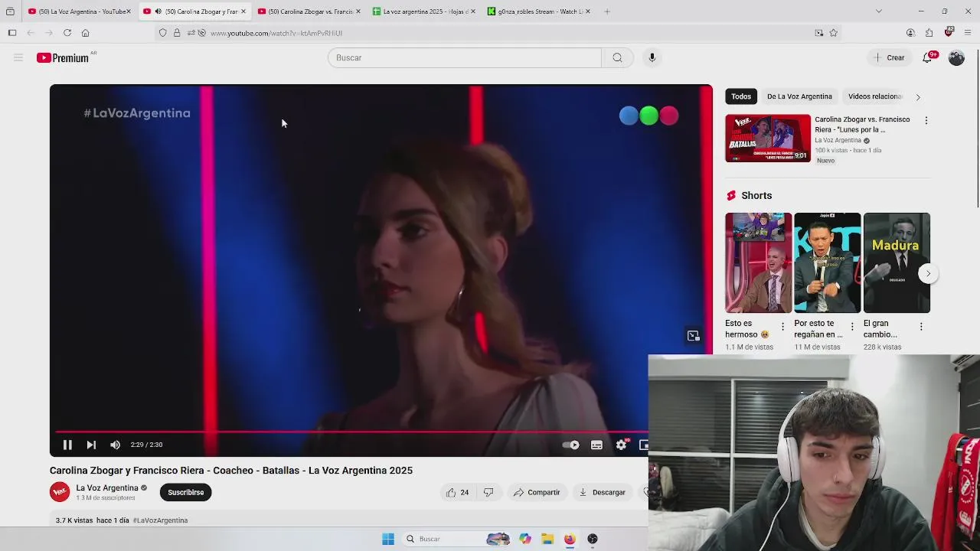The height and width of the screenshot is (551, 980).
Task: Open a new browser tab
Action: point(606,11)
